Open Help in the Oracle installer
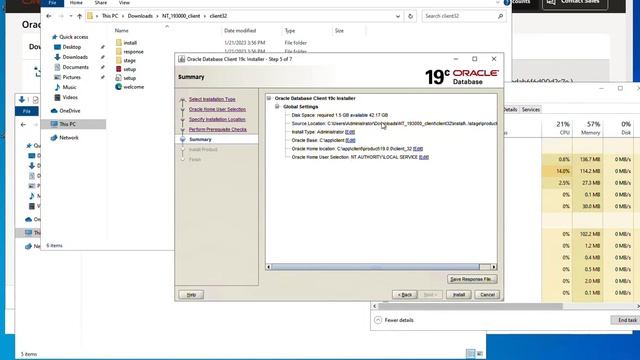This screenshot has width=640, height=360. click(191, 295)
